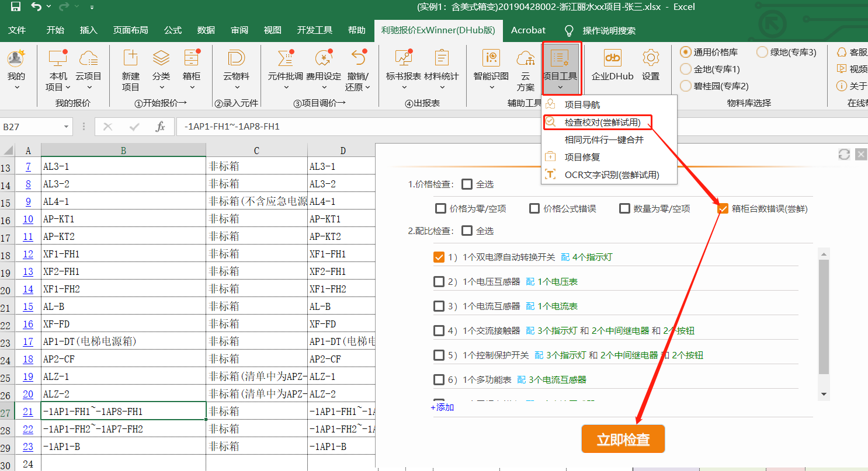Click the 元件批调 icon
The height and width of the screenshot is (471, 868).
click(286, 58)
